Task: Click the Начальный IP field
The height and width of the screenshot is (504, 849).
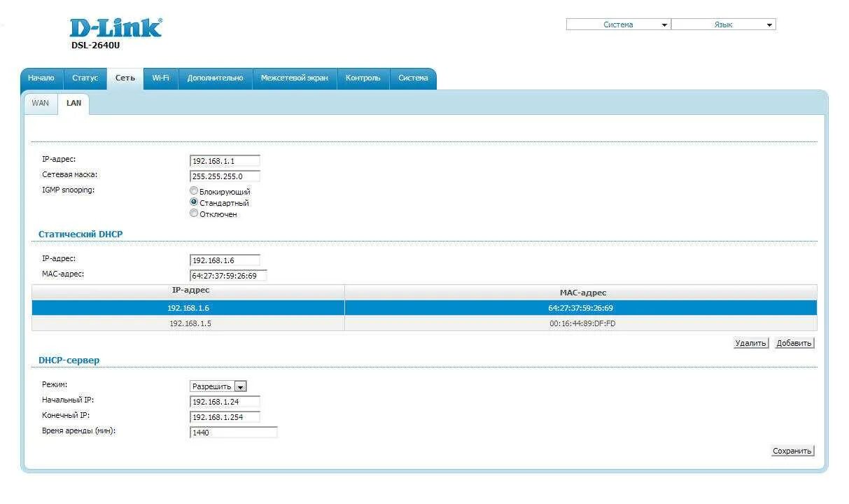Action: pos(225,402)
